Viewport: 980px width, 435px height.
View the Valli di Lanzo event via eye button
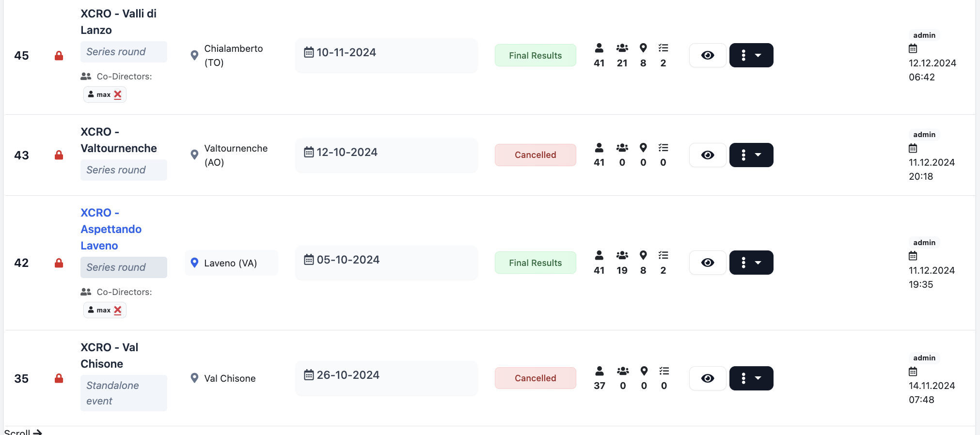(x=708, y=55)
